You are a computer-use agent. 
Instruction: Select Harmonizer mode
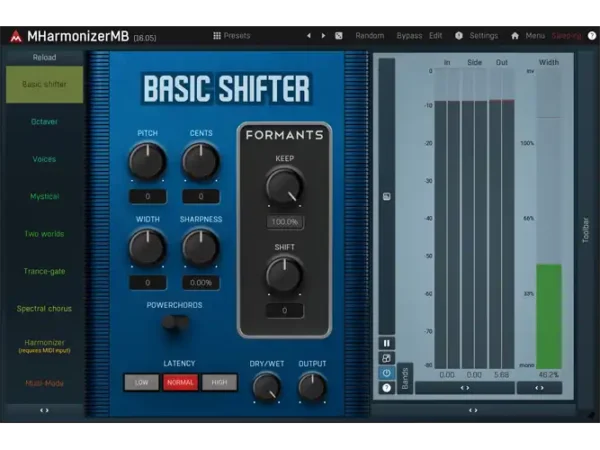44,346
